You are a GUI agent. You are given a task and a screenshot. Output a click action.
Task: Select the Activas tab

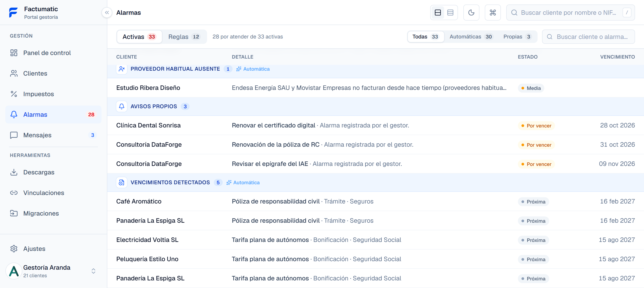coord(140,37)
